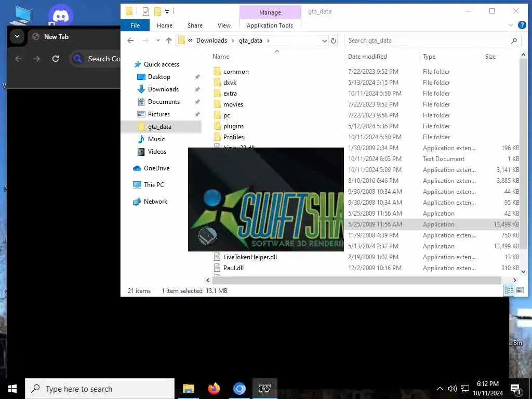This screenshot has width=532, height=399.
Task: Click the horizontal scrollbar under file list
Action: click(356, 280)
